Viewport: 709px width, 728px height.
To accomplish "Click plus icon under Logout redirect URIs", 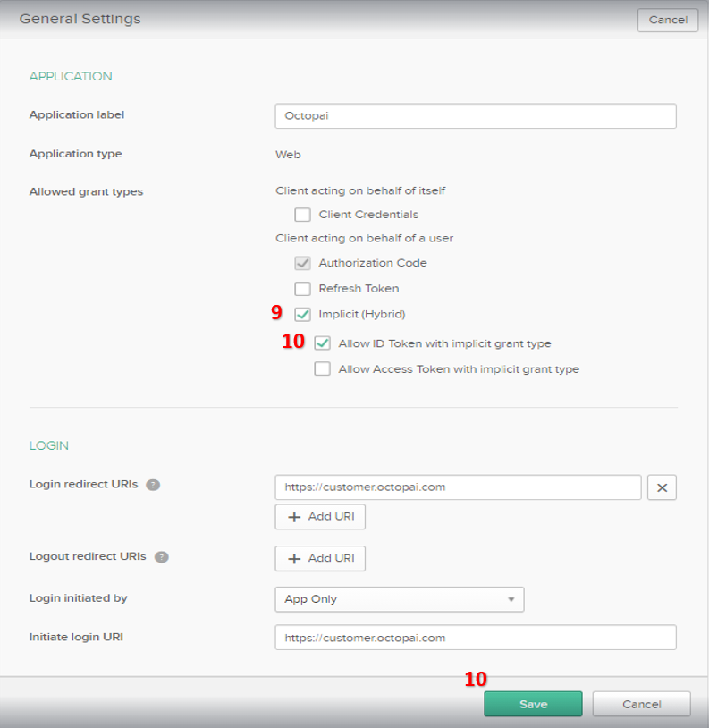I will [x=293, y=558].
